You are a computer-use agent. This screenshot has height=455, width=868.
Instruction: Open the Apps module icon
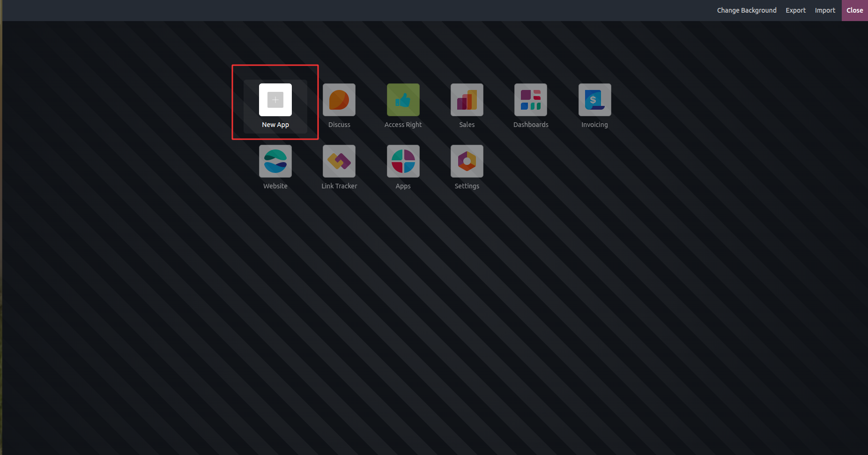click(x=403, y=161)
